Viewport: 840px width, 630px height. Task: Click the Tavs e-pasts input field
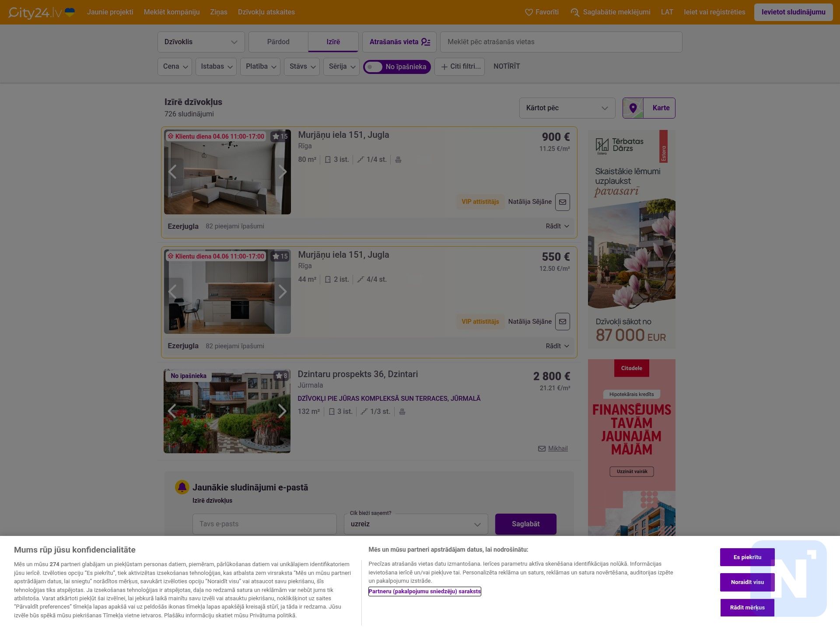[265, 524]
